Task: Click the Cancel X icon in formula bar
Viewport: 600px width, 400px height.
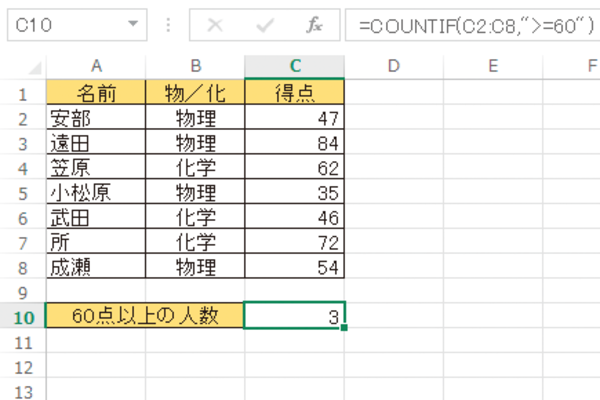Action: (215, 26)
